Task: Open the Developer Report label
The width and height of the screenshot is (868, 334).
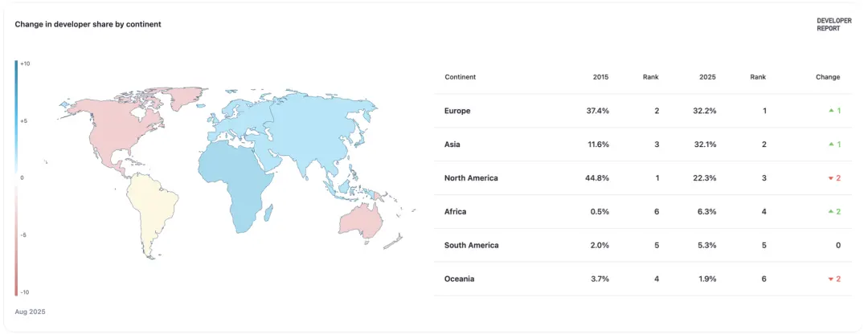Action: 833,24
